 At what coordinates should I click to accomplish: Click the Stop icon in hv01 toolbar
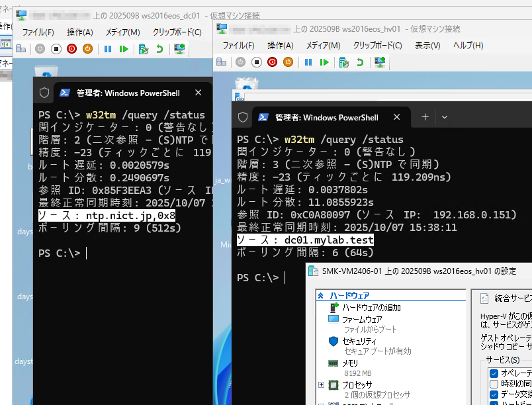256,62
